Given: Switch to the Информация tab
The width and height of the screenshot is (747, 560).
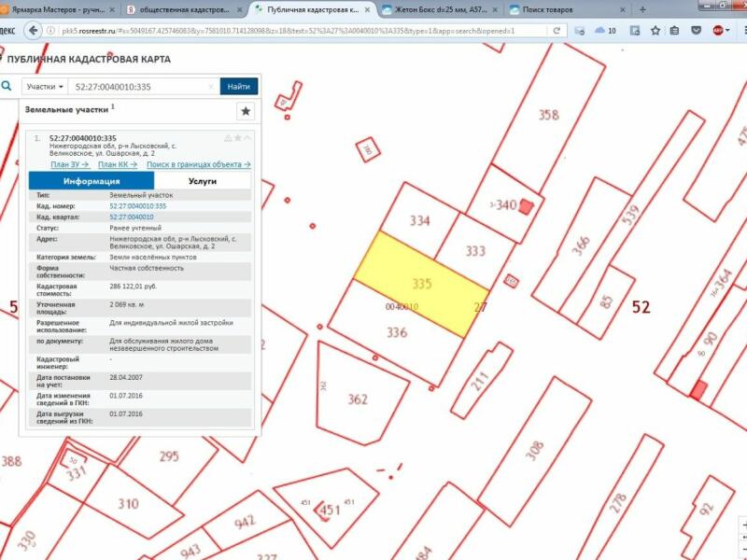Looking at the screenshot, I should click(x=92, y=181).
